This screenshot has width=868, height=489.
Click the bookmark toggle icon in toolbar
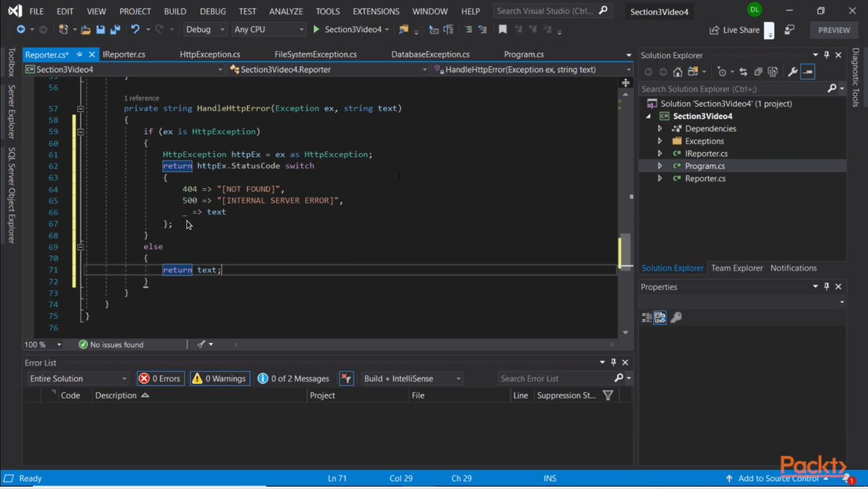(502, 30)
